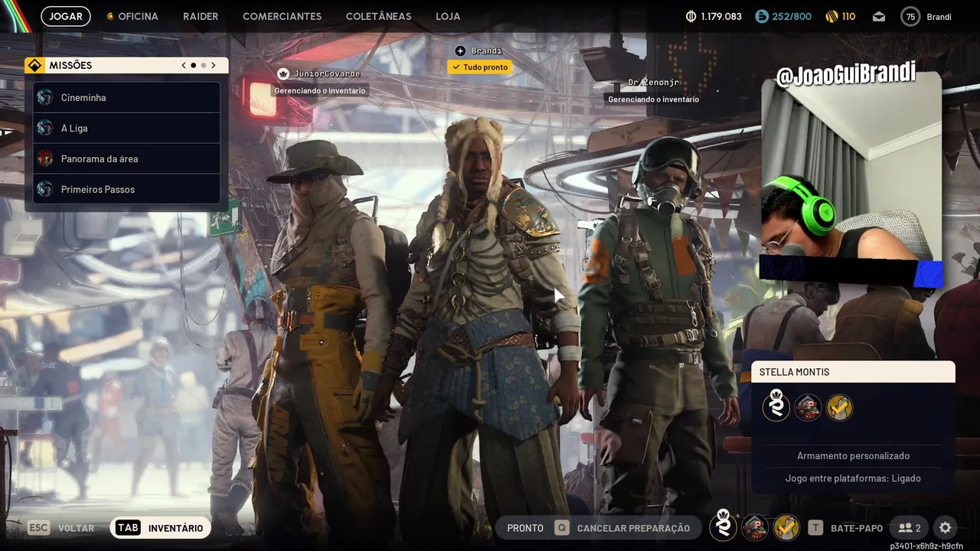Screen dimensions: 980x551
Task: Click the Tudo pronto ready badge
Action: pyautogui.click(x=480, y=67)
